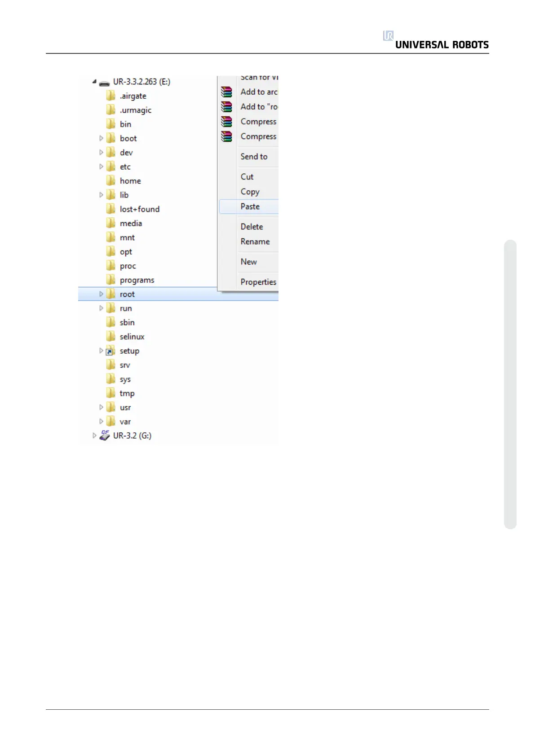This screenshot has height=756, width=535.
Task: Choose Paste from the context menu
Action: tap(249, 207)
